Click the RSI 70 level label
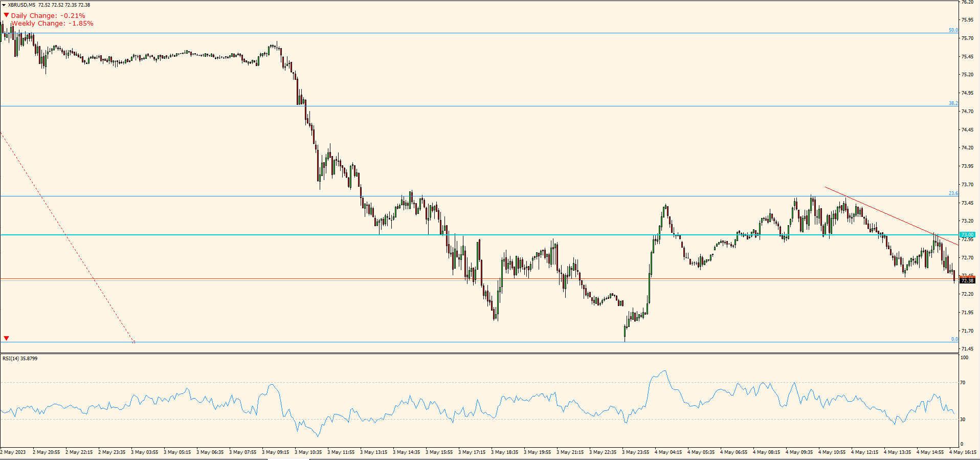The height and width of the screenshot is (460, 980). [963, 383]
